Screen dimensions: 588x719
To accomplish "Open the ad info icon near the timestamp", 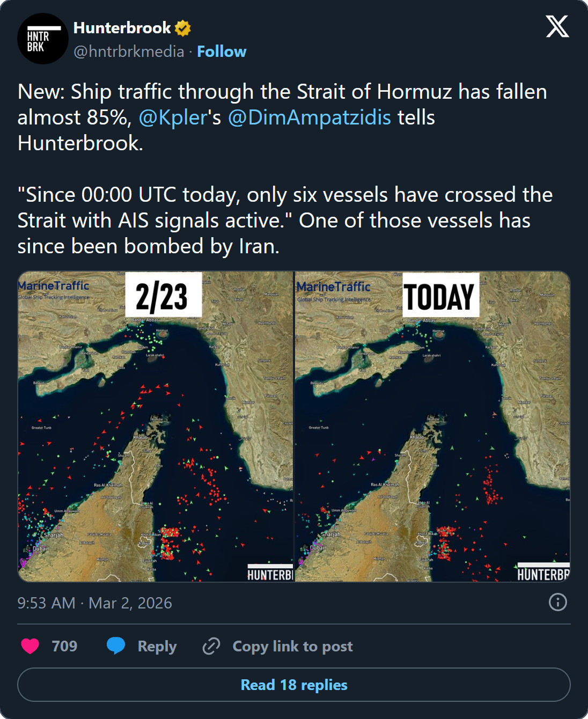I will [x=557, y=603].
